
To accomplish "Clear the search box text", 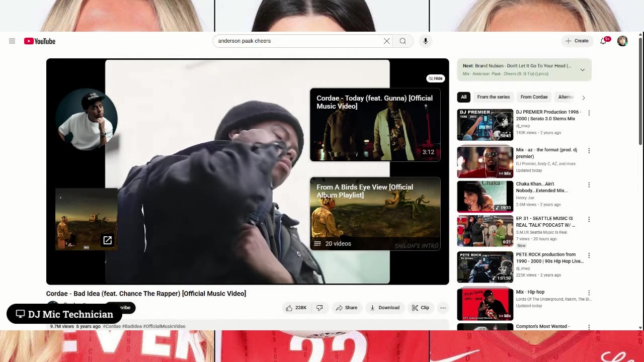I will (386, 41).
